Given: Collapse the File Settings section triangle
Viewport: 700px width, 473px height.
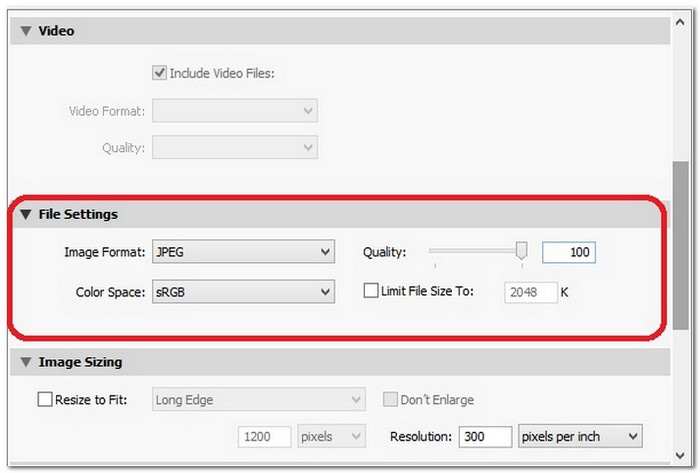Looking at the screenshot, I should tap(25, 214).
